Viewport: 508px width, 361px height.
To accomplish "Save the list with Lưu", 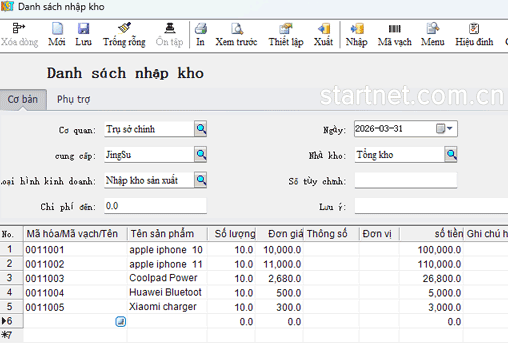I will 83,35.
